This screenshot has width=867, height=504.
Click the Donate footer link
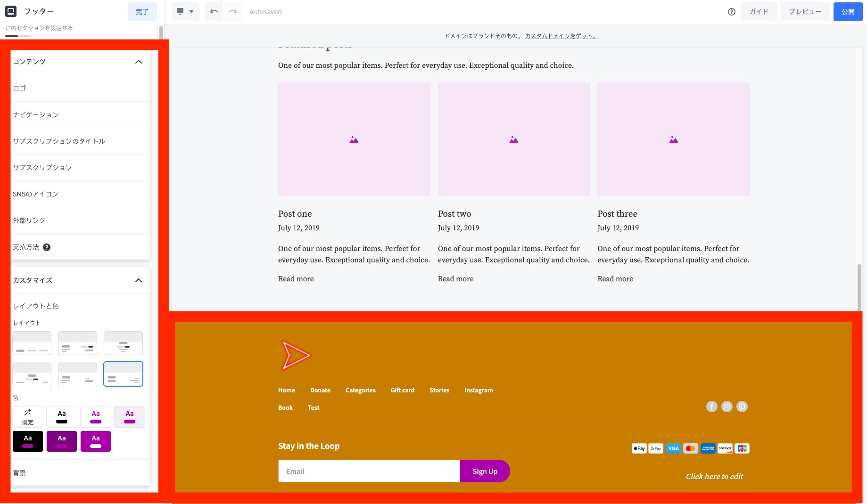click(x=320, y=390)
